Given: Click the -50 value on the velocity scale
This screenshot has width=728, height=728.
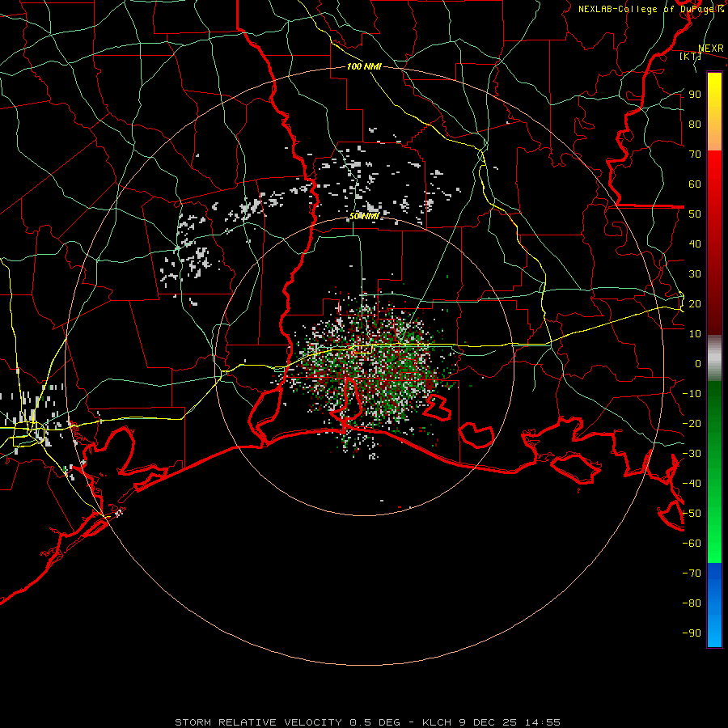Looking at the screenshot, I should [x=692, y=514].
